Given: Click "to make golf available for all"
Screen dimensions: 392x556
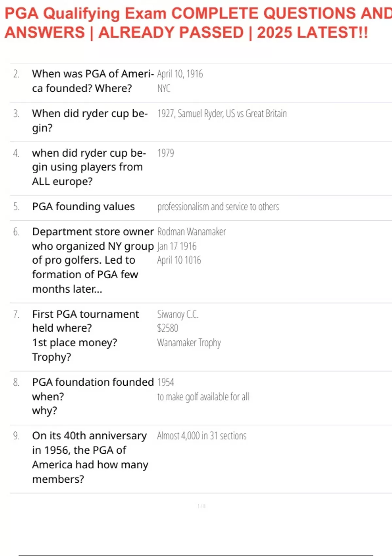Looking at the screenshot, I should pos(203,397).
